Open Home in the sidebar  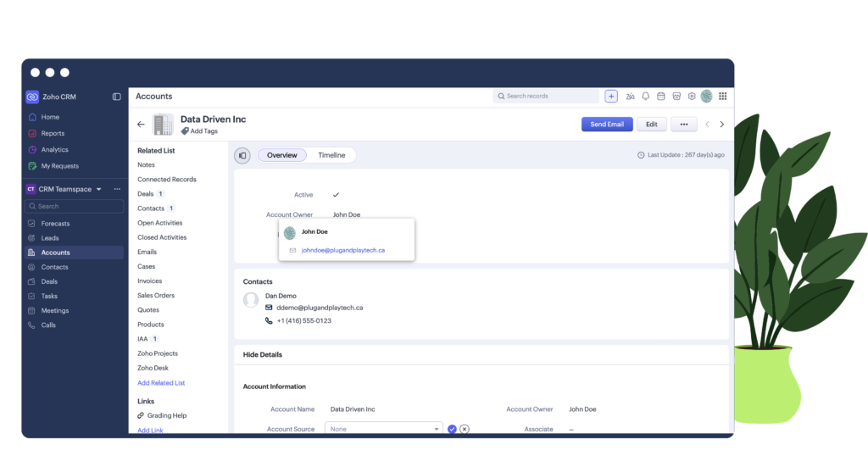tap(50, 117)
